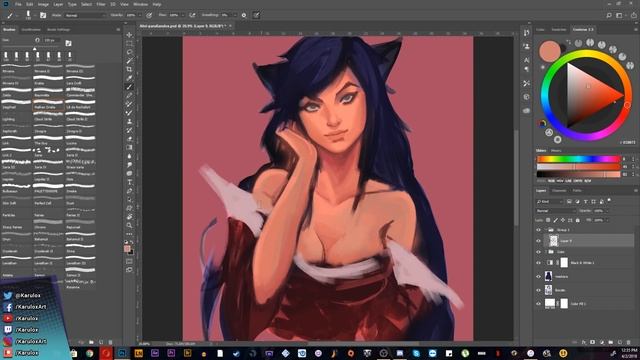Switch to the Channels tab
Screen dimensions: 640x360
point(559,191)
